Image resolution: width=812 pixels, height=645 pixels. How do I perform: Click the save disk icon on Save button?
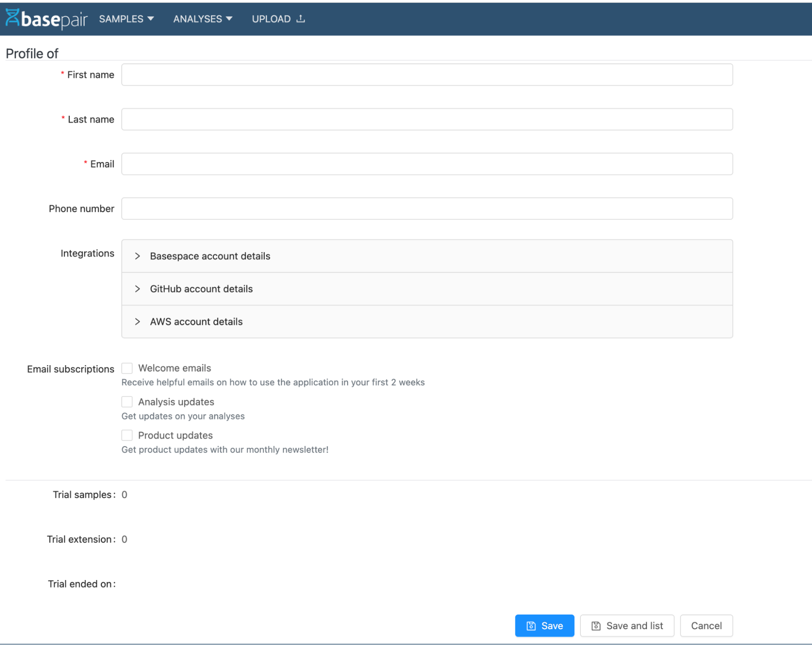(531, 626)
